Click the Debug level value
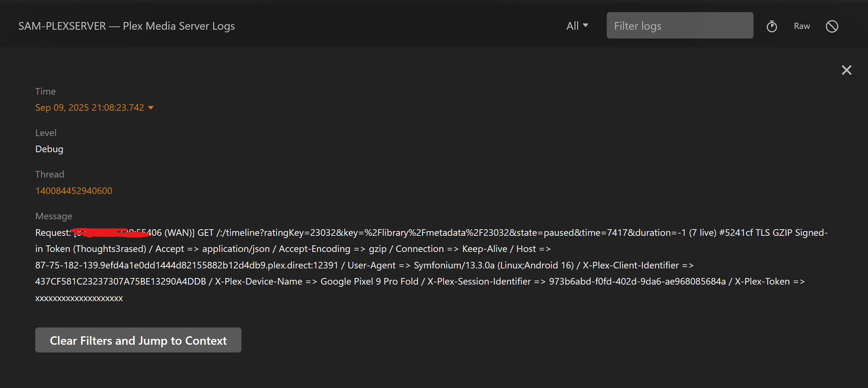The height and width of the screenshot is (388, 868). click(x=49, y=149)
